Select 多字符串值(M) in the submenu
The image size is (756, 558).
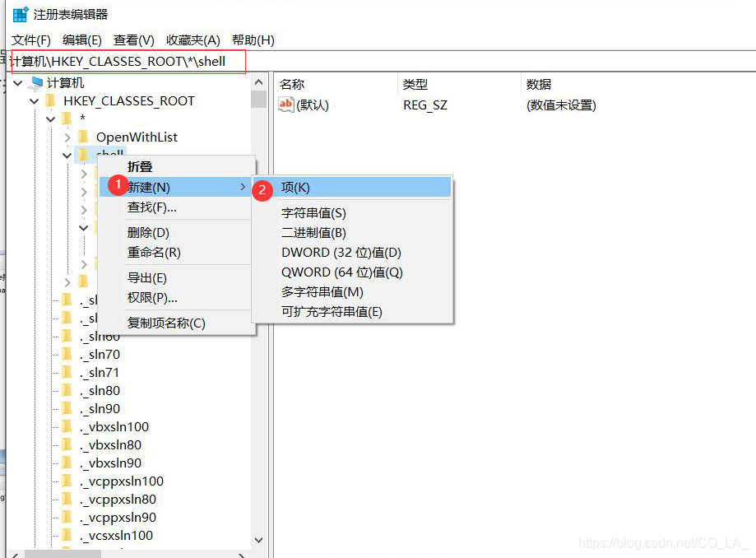(352, 292)
